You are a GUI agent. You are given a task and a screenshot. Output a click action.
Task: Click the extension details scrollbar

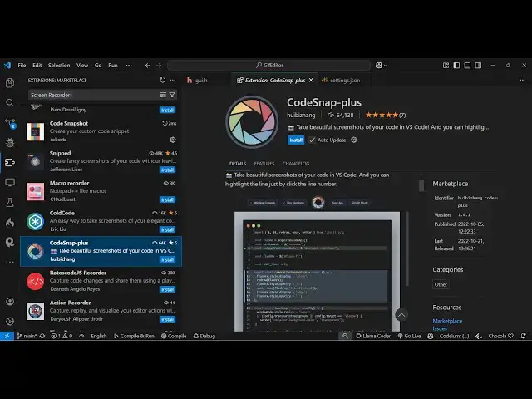[x=421, y=185]
